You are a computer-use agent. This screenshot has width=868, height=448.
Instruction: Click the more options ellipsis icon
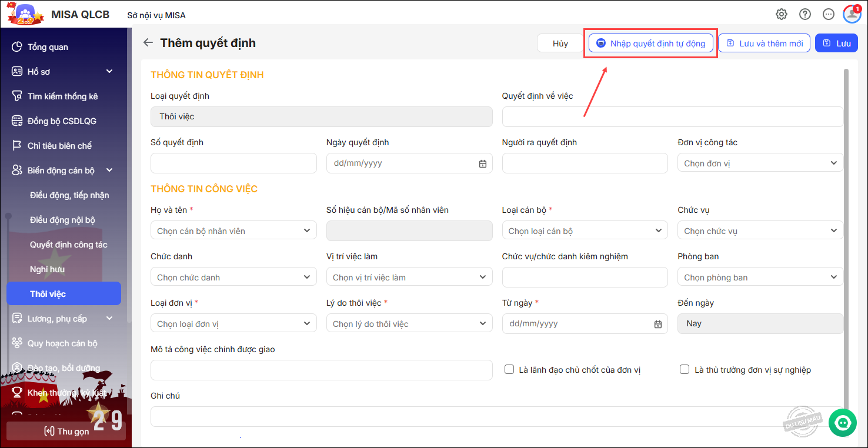(x=828, y=15)
